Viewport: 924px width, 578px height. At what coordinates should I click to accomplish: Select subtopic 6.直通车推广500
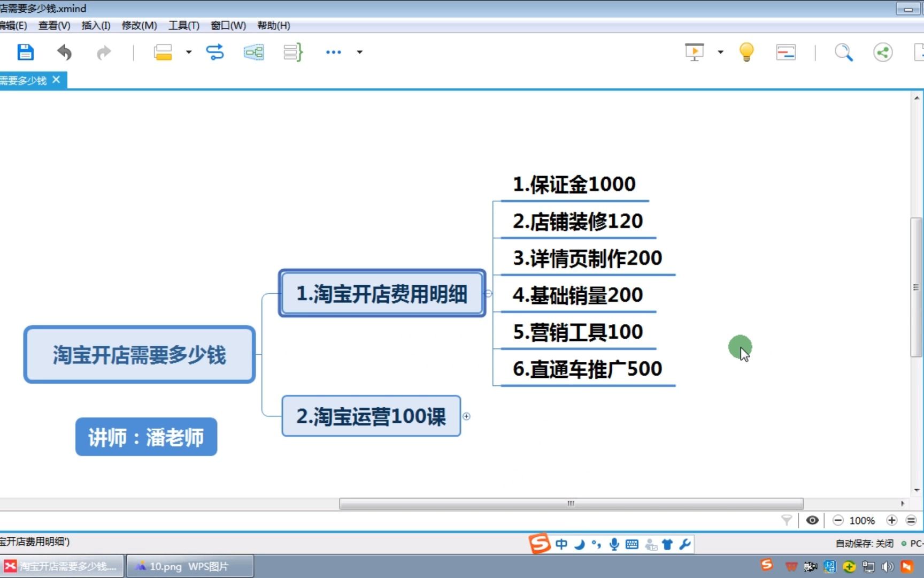pyautogui.click(x=587, y=369)
